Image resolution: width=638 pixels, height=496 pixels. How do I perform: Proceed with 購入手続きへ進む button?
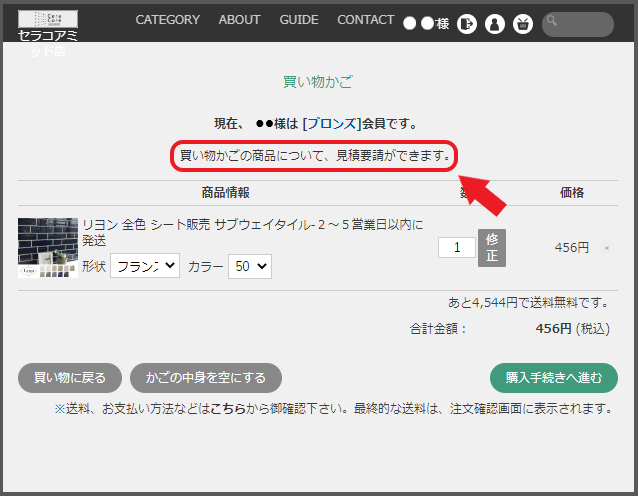click(553, 377)
